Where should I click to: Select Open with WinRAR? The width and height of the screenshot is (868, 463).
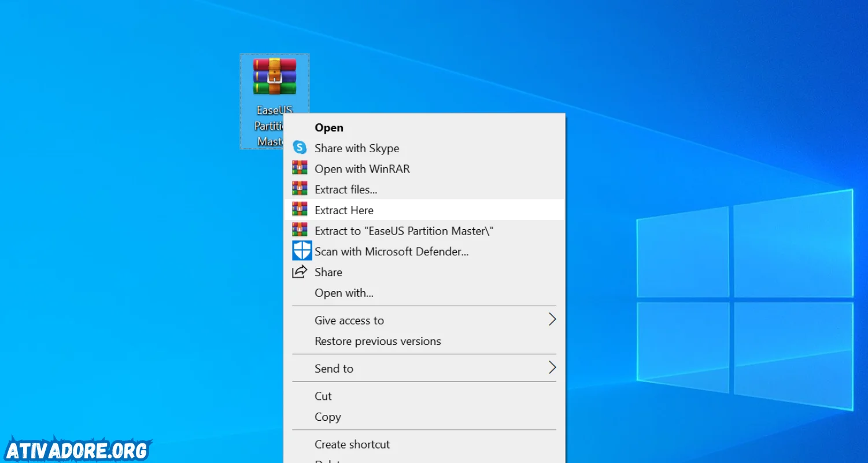424,169
